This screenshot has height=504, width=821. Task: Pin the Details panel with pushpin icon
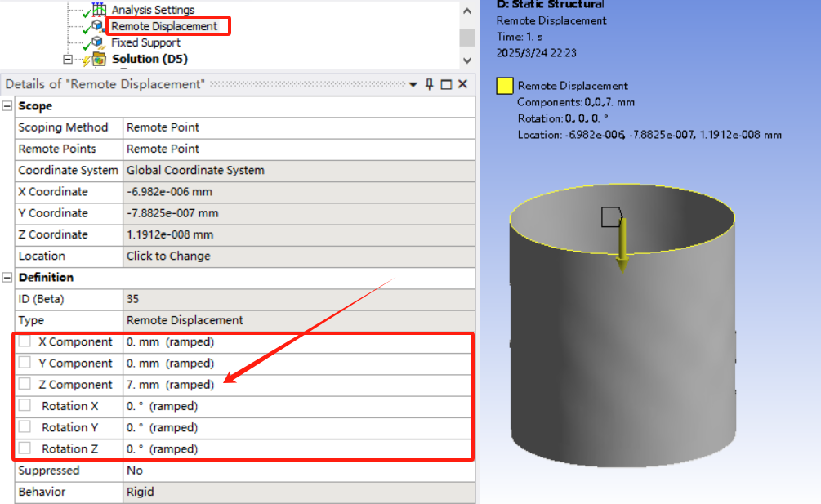coord(430,84)
